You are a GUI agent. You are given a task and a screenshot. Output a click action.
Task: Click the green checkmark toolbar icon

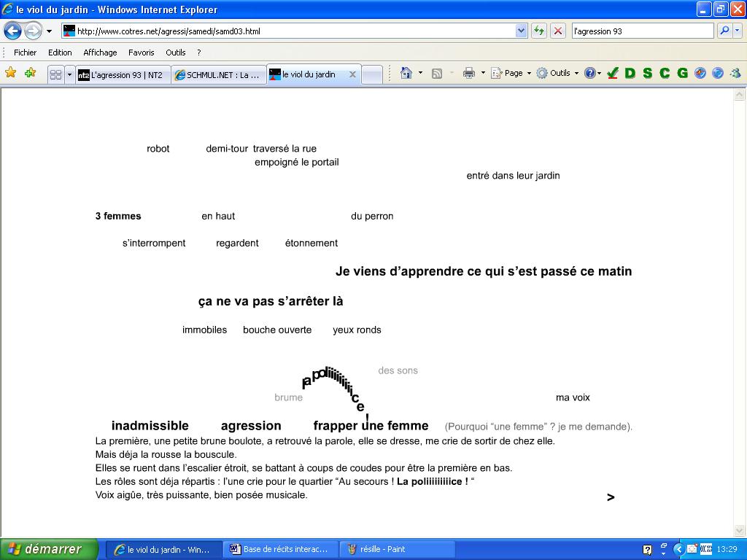pyautogui.click(x=613, y=73)
